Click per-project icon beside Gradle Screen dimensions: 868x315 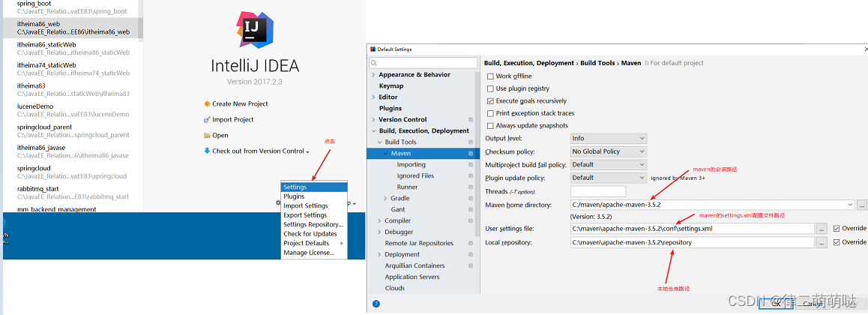[x=471, y=198]
